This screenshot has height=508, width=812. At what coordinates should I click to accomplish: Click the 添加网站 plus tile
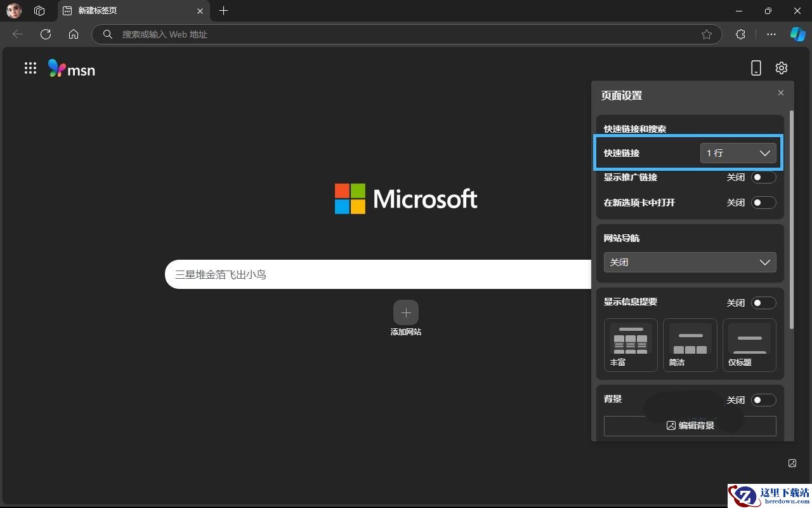[x=406, y=312]
